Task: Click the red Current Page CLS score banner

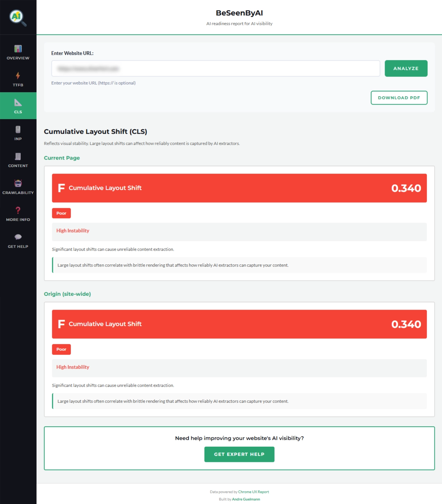Action: 239,188
